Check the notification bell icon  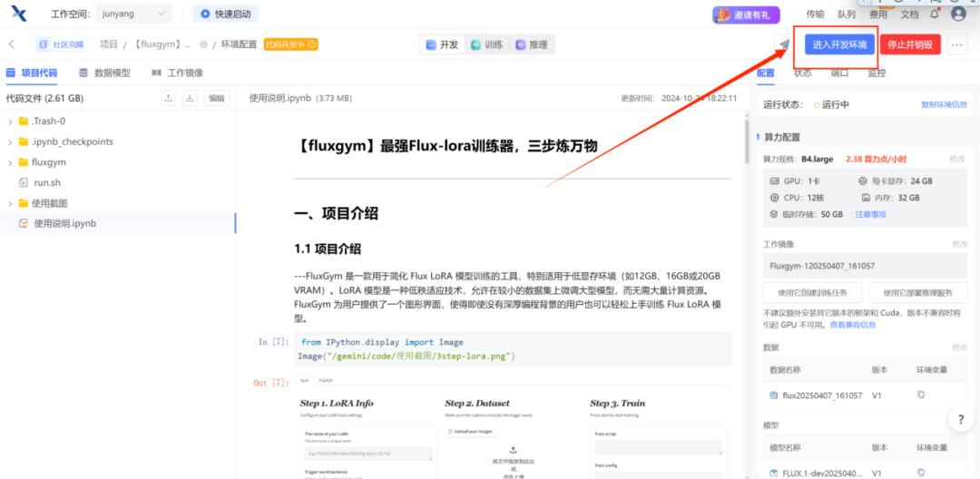(x=935, y=14)
